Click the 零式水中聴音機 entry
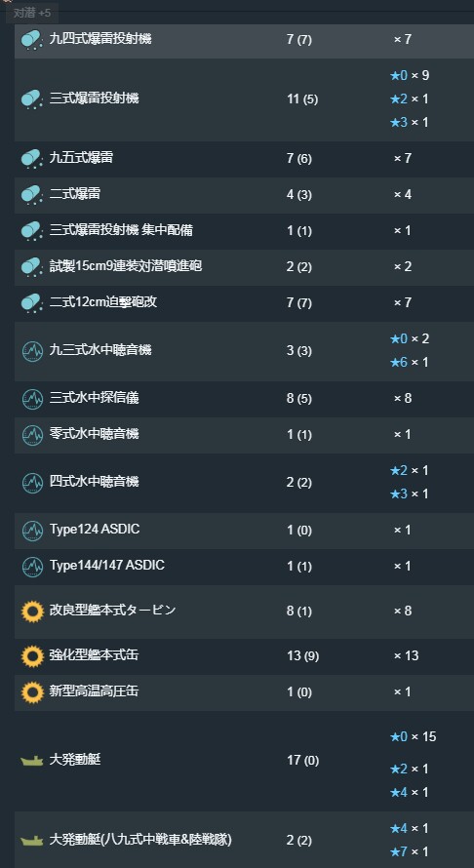The height and width of the screenshot is (868, 474). point(95,433)
